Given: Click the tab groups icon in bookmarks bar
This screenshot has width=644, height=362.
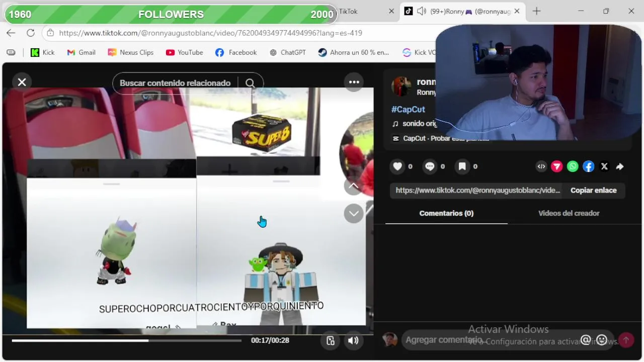Looking at the screenshot, I should (11, 52).
